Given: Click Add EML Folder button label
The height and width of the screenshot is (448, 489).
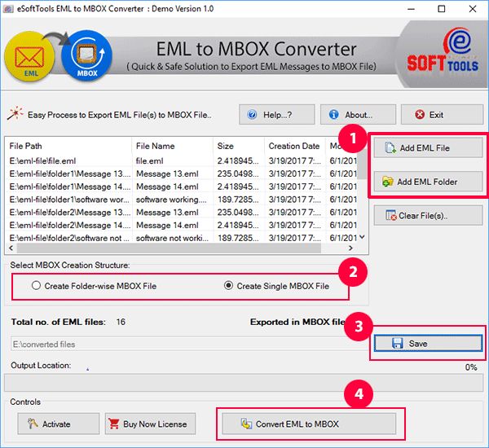Looking at the screenshot, I should (427, 182).
